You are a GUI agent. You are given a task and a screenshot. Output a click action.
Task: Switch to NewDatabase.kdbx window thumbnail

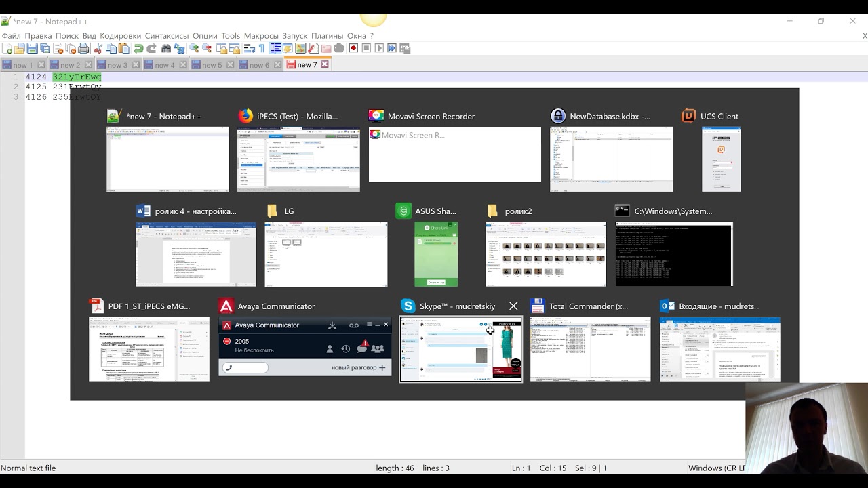611,159
